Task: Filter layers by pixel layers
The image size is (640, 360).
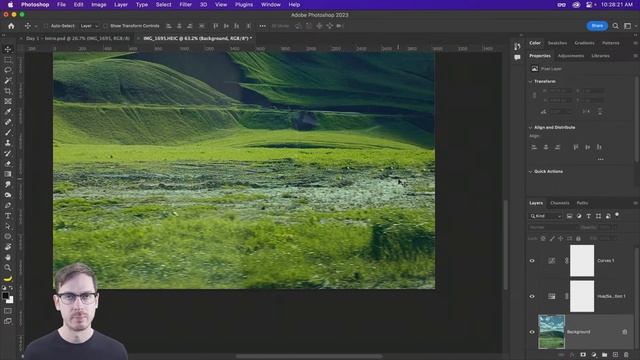Action: [x=569, y=216]
